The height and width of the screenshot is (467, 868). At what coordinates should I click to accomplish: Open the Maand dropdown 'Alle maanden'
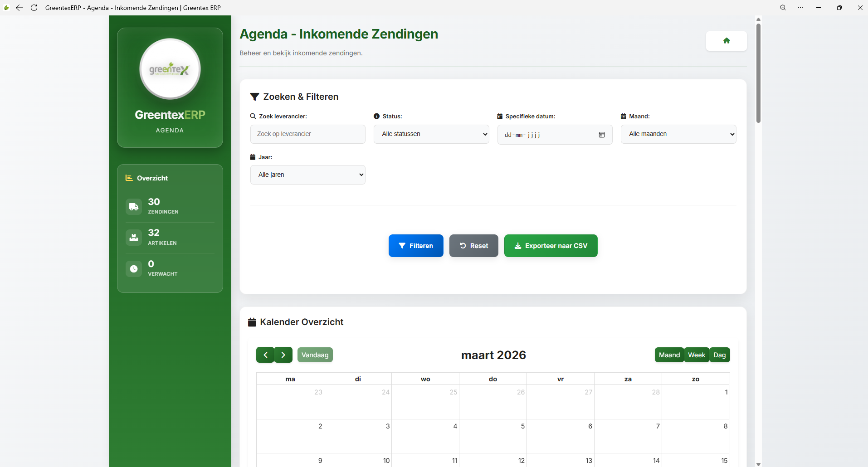tap(678, 134)
